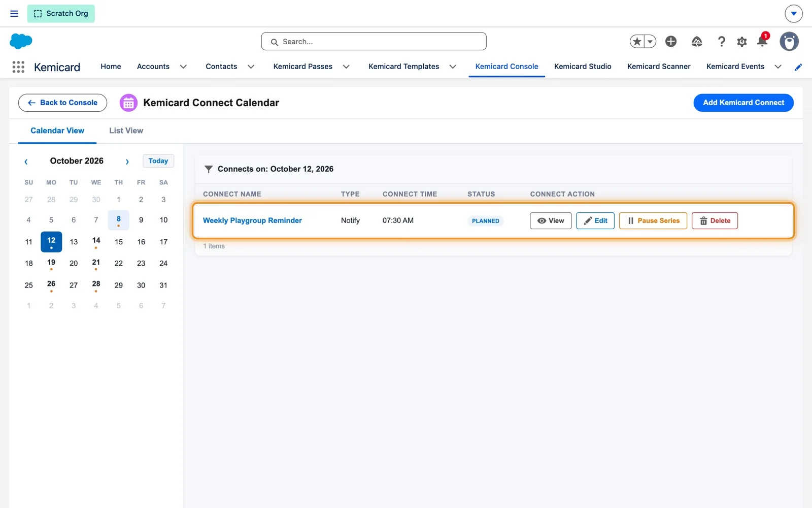Screen dimensions: 812x508
Task: Jump to Today in the calendar
Action: click(158, 161)
